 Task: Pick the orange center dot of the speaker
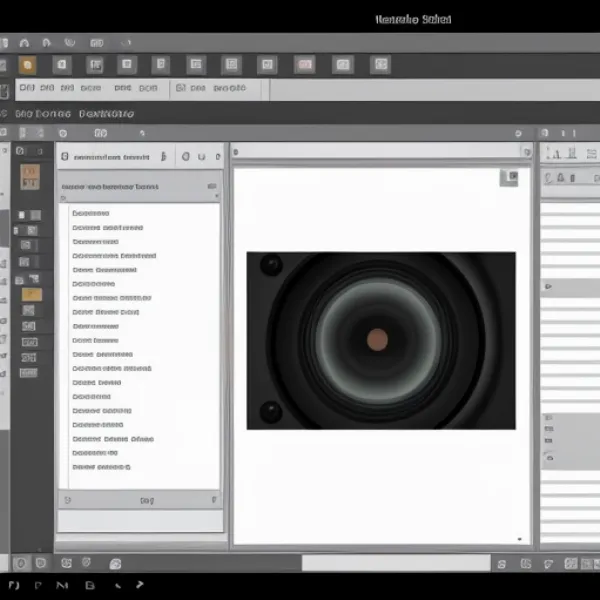[377, 339]
